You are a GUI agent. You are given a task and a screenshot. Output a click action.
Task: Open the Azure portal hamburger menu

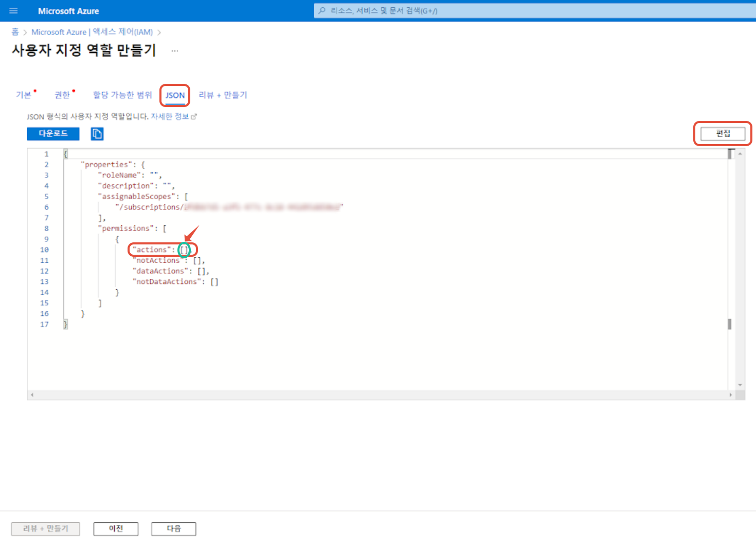point(13,11)
